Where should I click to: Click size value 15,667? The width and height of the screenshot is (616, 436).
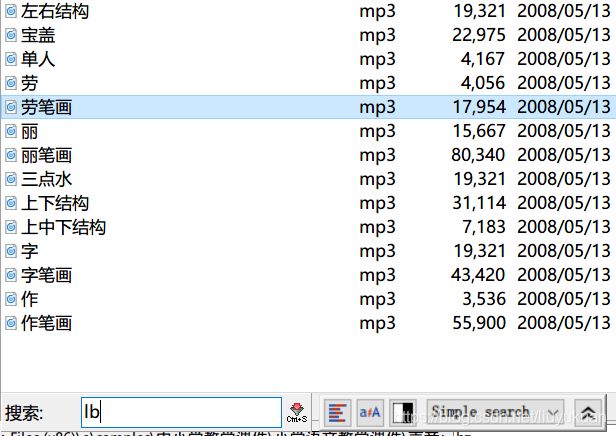coord(478,131)
